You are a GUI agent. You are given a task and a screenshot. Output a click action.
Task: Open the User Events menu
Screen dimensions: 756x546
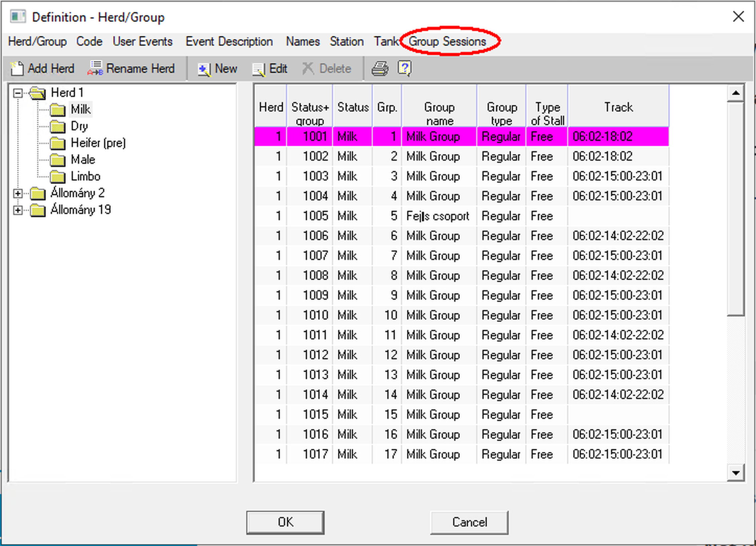click(142, 42)
